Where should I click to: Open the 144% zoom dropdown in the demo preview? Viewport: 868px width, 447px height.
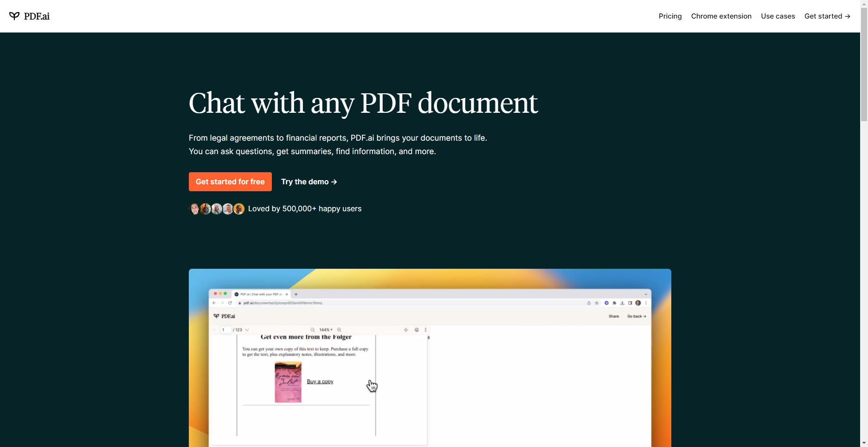point(326,330)
